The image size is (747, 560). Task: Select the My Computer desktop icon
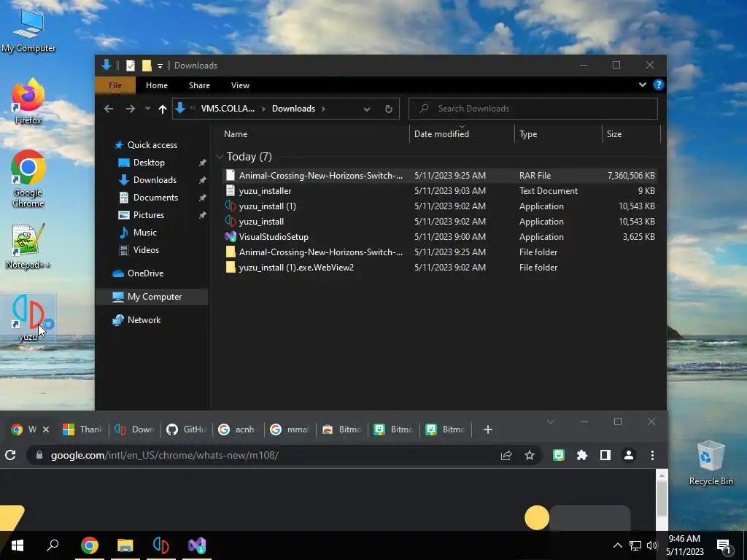[x=28, y=30]
